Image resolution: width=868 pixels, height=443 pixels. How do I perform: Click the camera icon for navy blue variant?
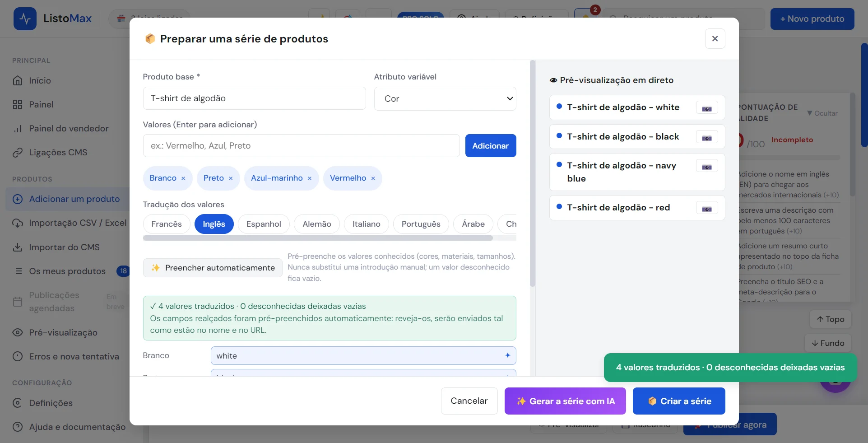707,167
